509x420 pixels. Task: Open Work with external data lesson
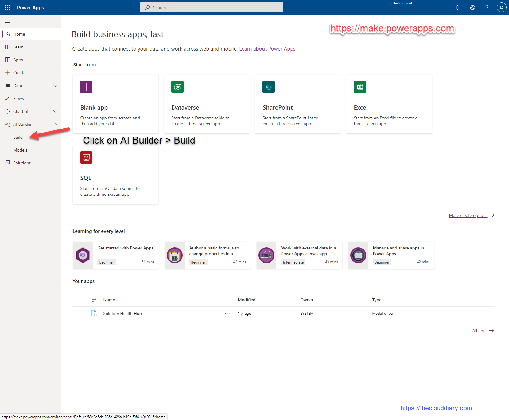tap(299, 255)
